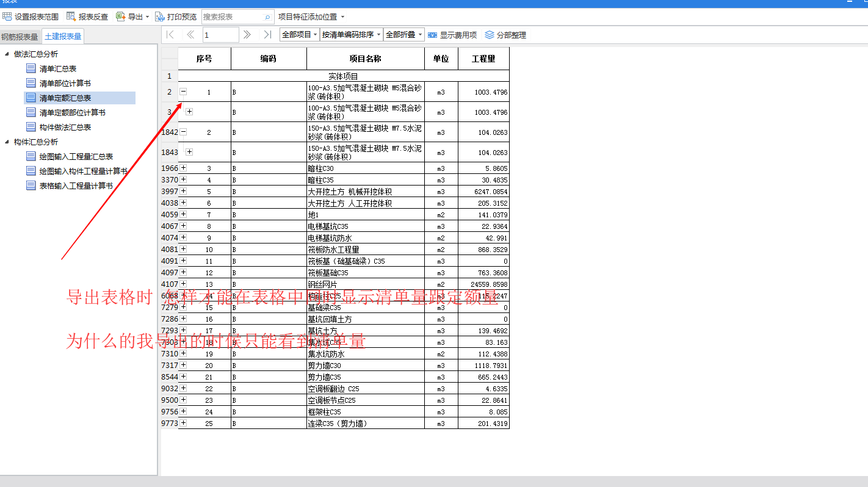Viewport: 868px width, 487px height.
Task: Open 打印预览 print preview
Action: click(x=176, y=17)
